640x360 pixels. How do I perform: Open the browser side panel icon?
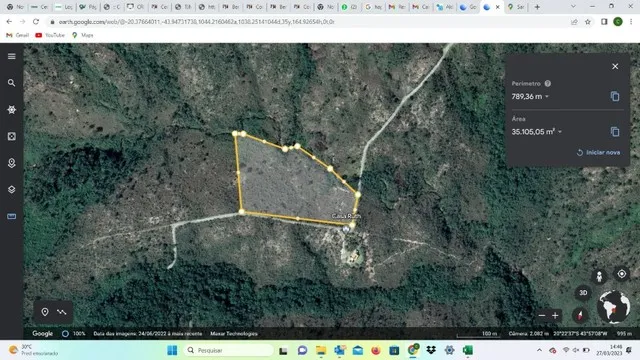604,22
